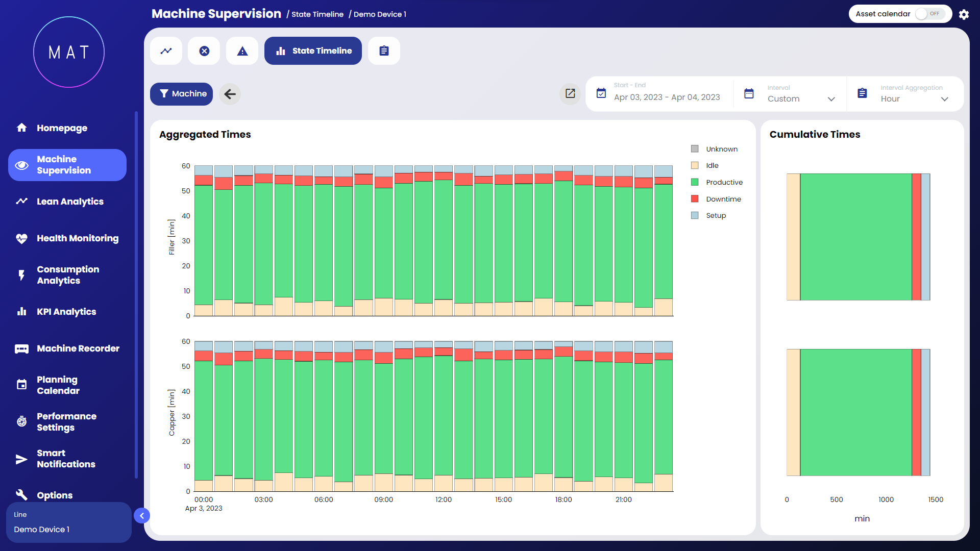This screenshot has height=551, width=980.
Task: Click the Setup legend color swatch
Action: point(695,215)
